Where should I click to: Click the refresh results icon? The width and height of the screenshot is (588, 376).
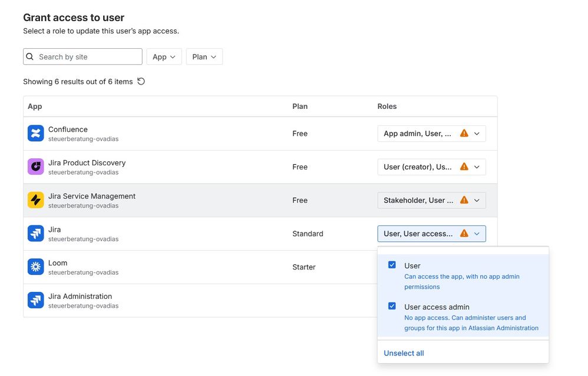141,81
